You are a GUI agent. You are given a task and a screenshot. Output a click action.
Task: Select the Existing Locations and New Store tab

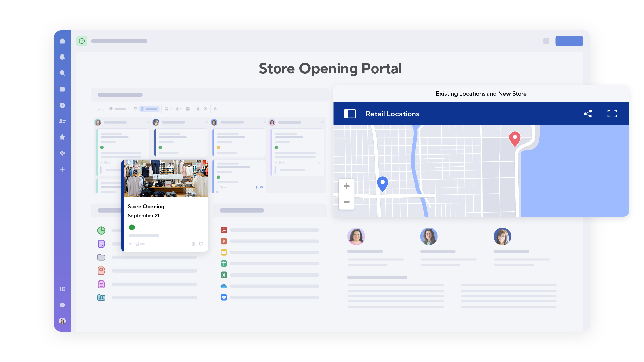(481, 94)
